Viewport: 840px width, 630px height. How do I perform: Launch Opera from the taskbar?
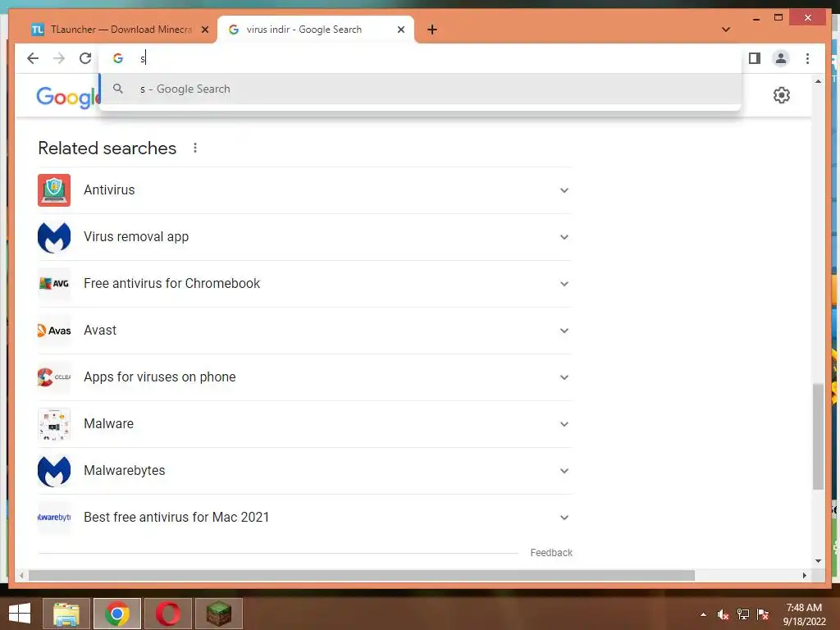(167, 614)
